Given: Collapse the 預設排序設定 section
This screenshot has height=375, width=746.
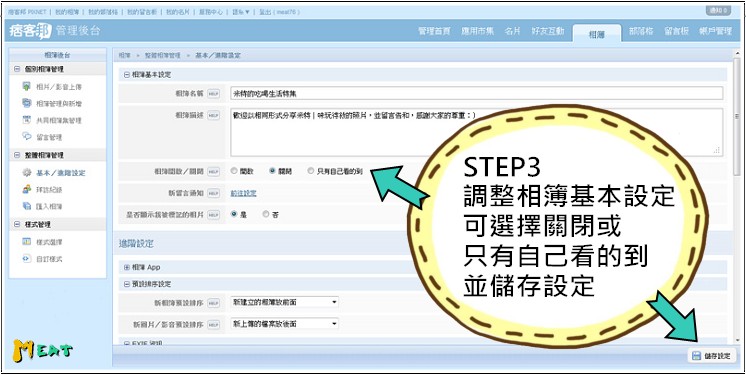Looking at the screenshot, I should 127,284.
